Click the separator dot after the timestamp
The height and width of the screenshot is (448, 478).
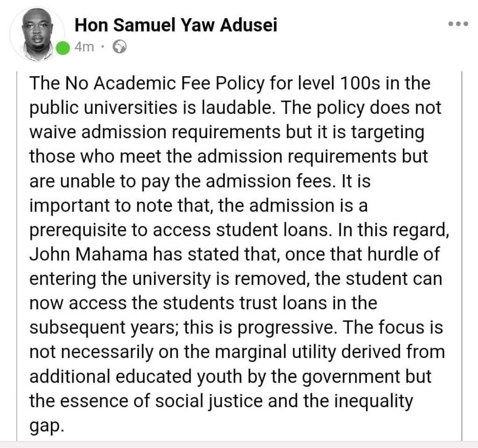pyautogui.click(x=103, y=47)
